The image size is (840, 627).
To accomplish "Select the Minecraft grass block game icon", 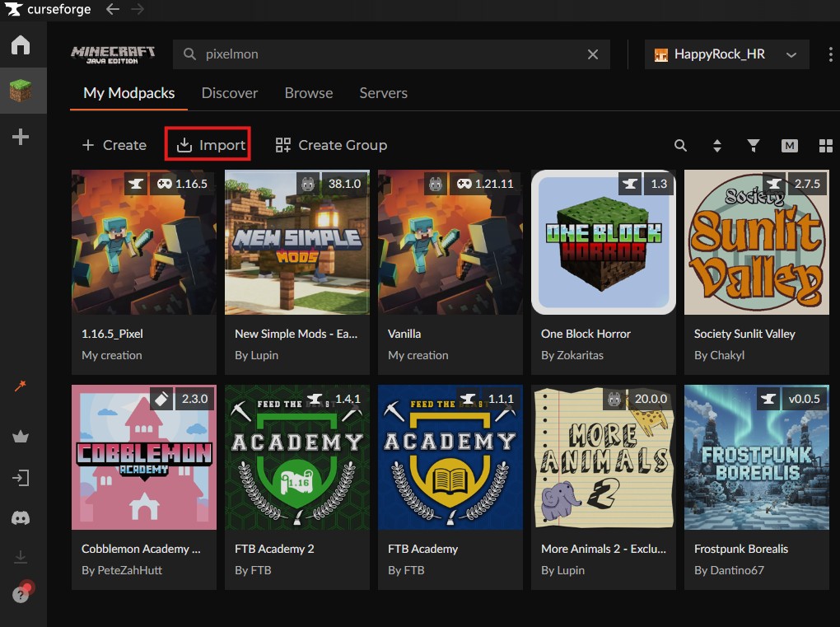I will pyautogui.click(x=21, y=91).
